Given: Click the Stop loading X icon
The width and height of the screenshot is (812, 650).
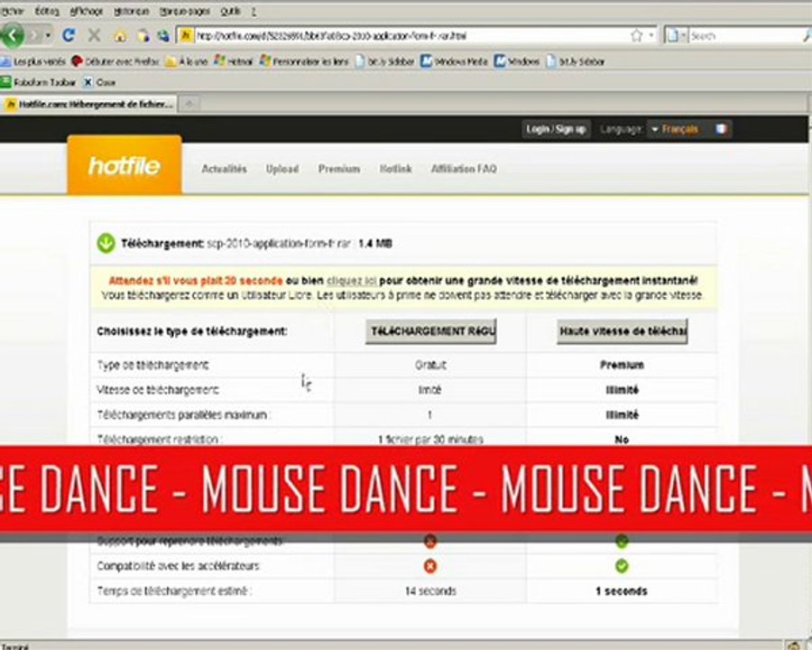Looking at the screenshot, I should click(x=94, y=35).
